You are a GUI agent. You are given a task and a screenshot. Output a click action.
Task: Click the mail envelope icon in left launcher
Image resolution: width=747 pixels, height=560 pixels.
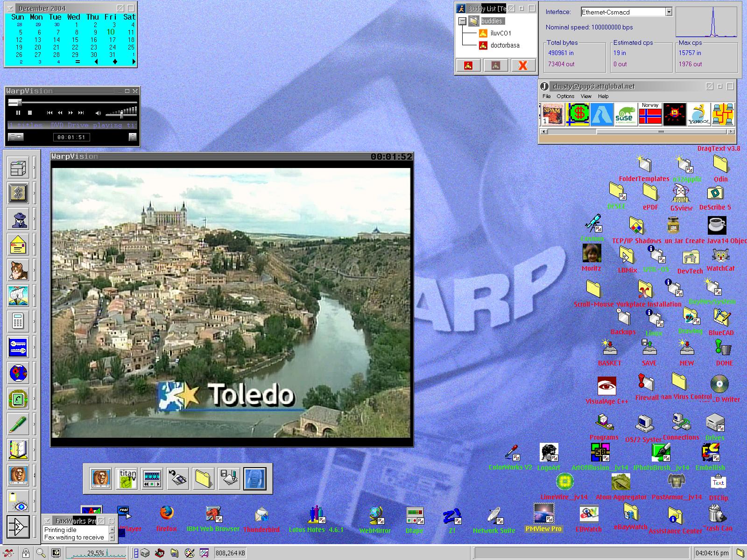click(18, 244)
